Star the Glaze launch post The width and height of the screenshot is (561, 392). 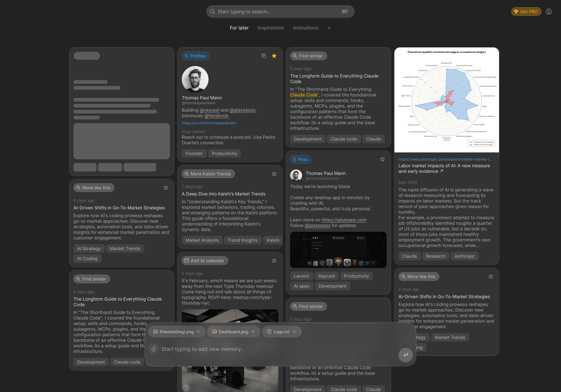click(382, 159)
